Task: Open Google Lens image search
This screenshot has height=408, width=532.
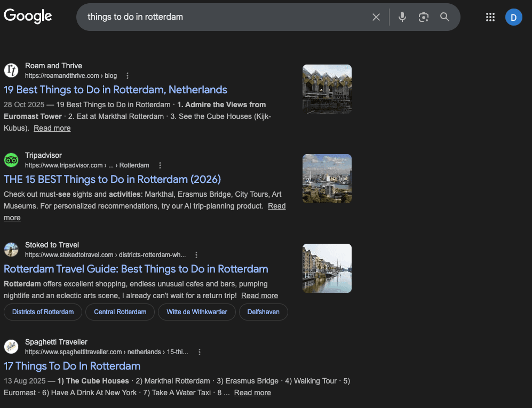Action: coord(423,17)
